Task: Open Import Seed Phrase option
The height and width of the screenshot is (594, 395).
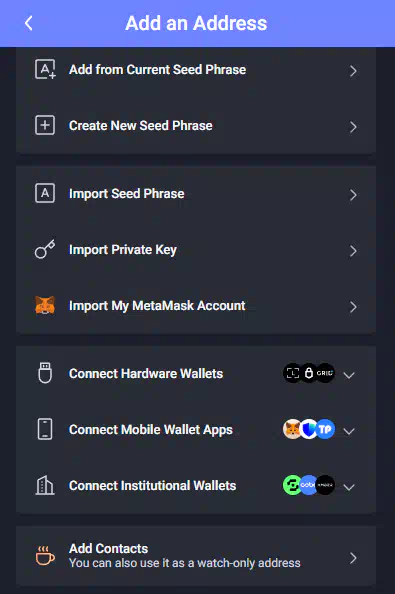Action: [x=196, y=194]
